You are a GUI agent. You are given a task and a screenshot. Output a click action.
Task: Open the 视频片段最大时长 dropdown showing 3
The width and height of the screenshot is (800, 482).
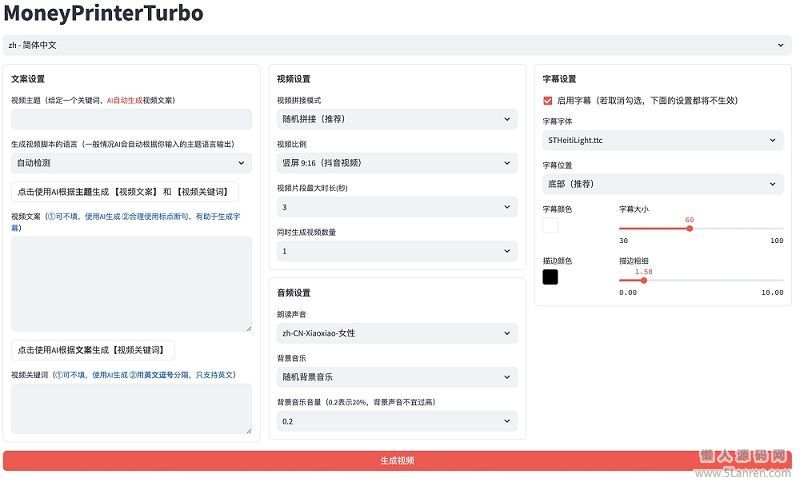pos(397,207)
